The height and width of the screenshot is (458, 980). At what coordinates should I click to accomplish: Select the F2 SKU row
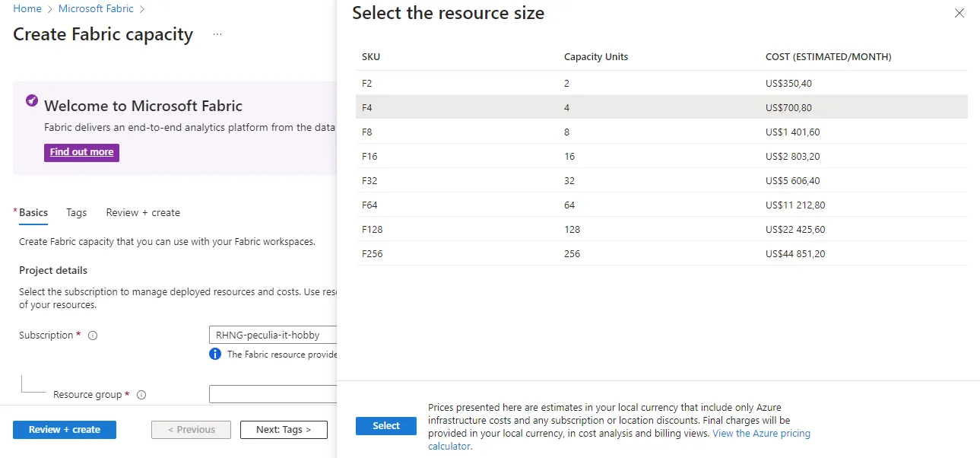coord(661,83)
